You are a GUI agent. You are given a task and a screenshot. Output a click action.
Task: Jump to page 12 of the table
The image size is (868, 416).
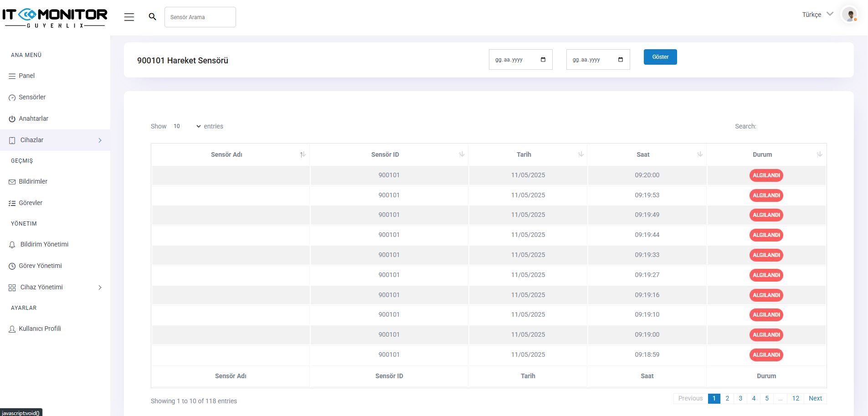tap(796, 398)
